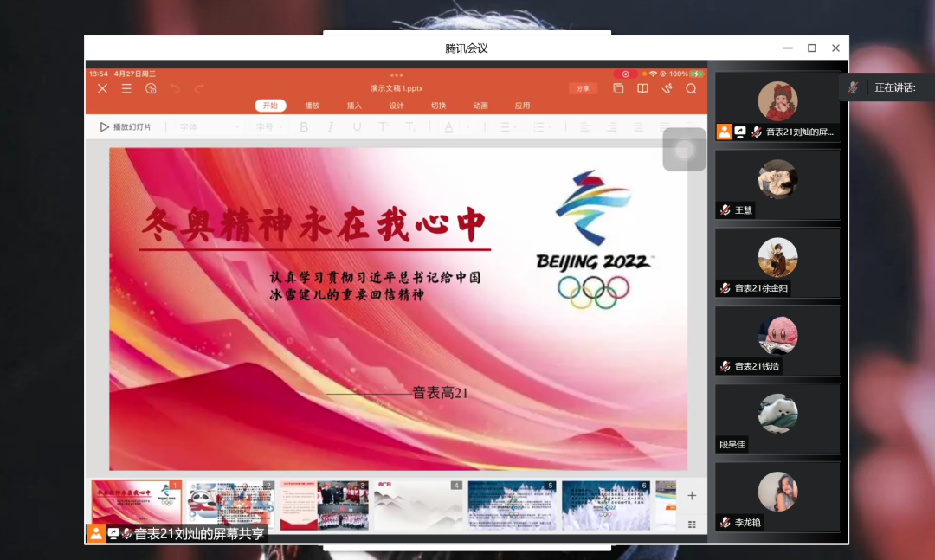Switch to the 动画 tab
935x560 pixels.
click(x=480, y=106)
